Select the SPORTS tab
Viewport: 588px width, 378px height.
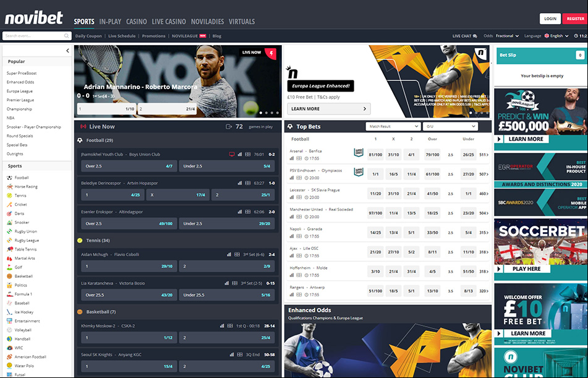(x=84, y=22)
